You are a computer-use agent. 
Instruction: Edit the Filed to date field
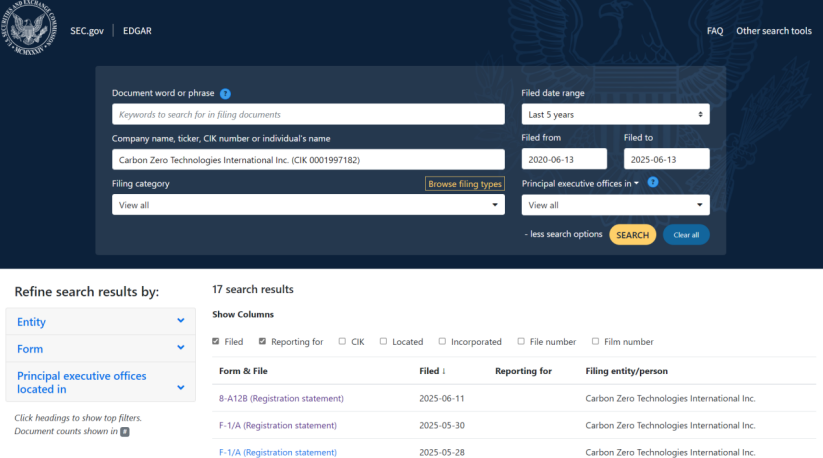pyautogui.click(x=667, y=159)
